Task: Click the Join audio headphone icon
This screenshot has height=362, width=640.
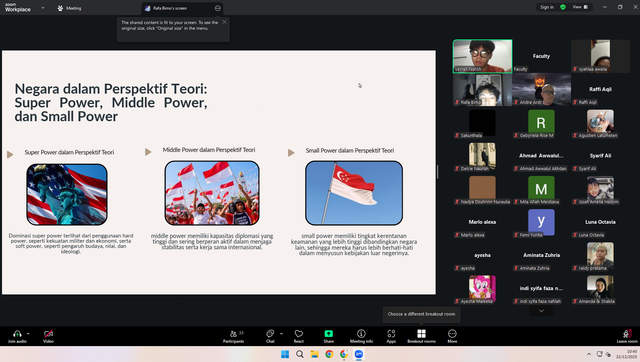Action: click(x=17, y=334)
